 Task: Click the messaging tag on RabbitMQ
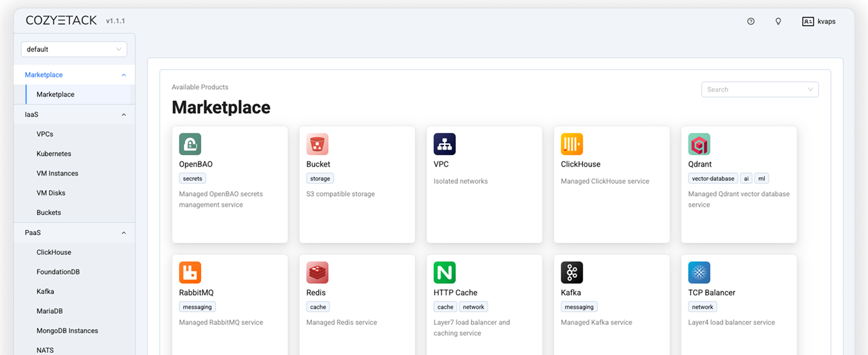pyautogui.click(x=197, y=307)
